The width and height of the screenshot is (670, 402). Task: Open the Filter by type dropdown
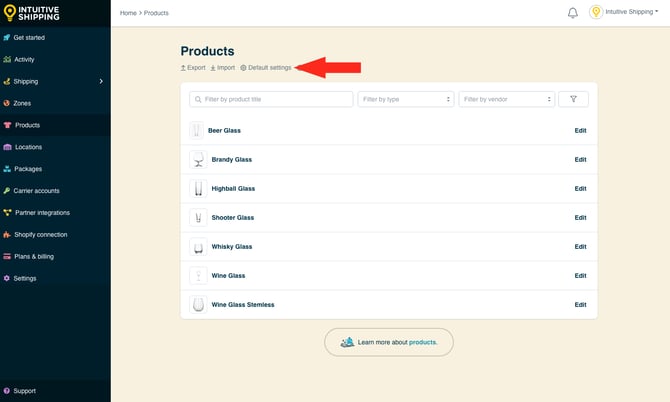click(x=406, y=99)
